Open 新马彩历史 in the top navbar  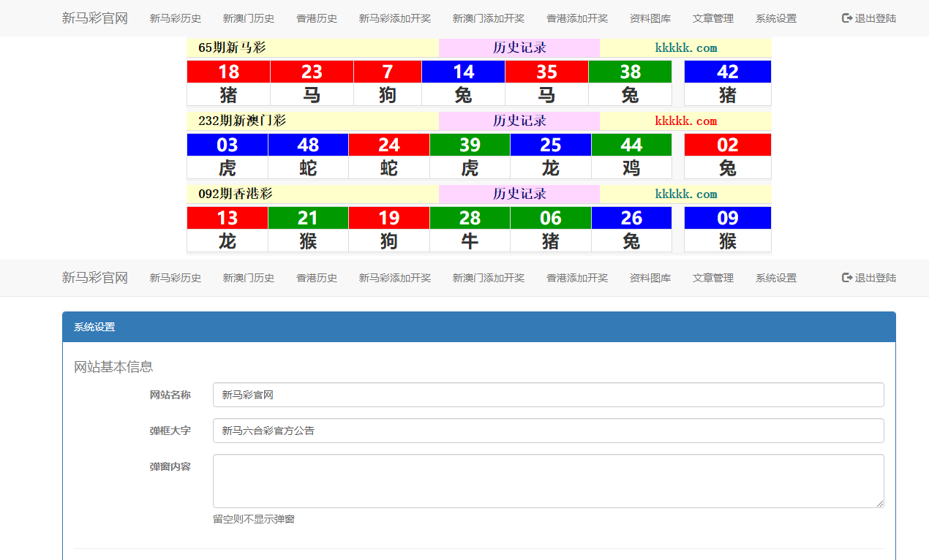click(x=176, y=18)
